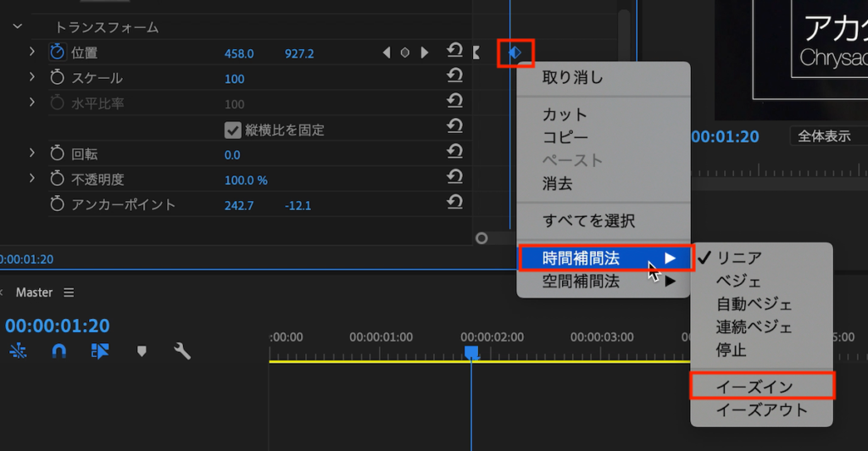Expand the 不透明度 property
The height and width of the screenshot is (451, 868).
coord(32,178)
